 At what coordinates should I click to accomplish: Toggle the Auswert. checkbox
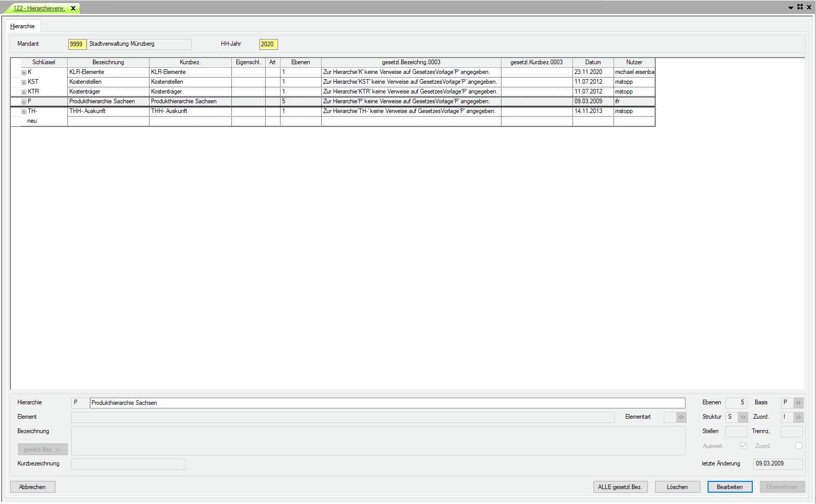tap(743, 446)
